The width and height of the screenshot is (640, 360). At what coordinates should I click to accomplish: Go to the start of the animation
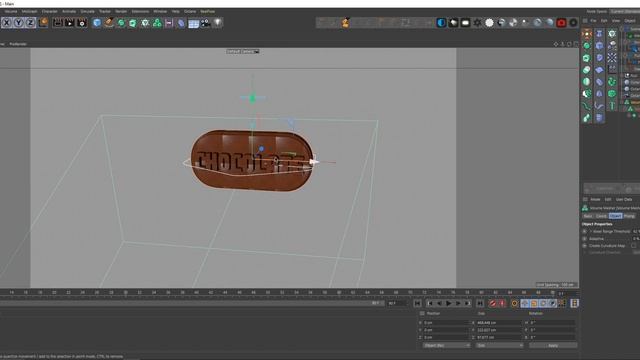click(x=417, y=303)
